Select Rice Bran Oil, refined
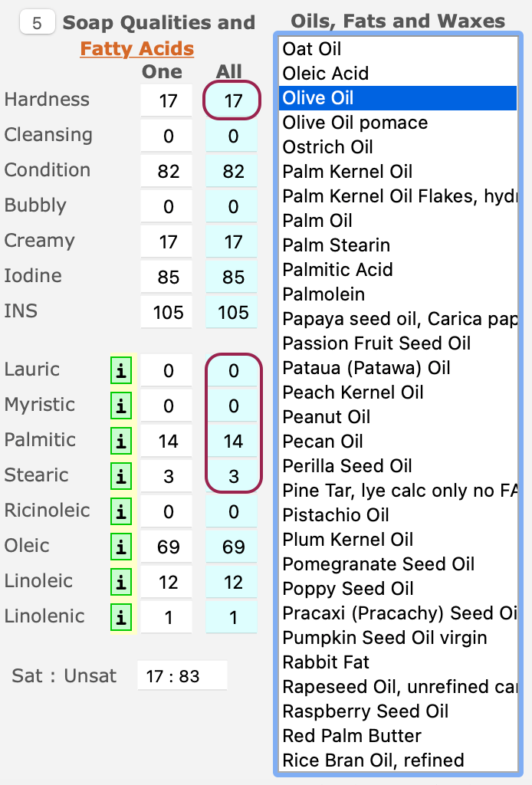This screenshot has height=785, width=532. [x=373, y=760]
